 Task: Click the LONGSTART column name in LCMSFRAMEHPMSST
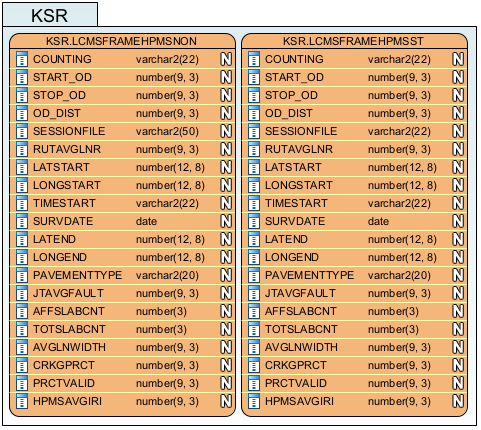pyautogui.click(x=299, y=185)
